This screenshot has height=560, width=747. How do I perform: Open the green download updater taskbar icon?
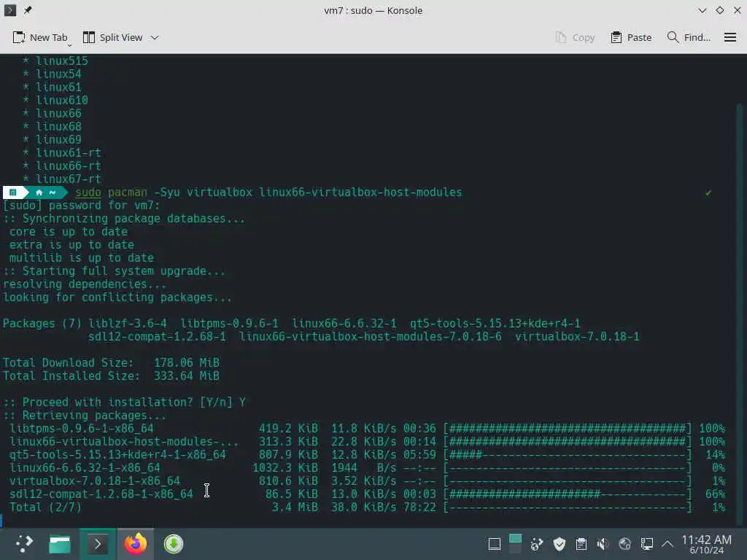(174, 544)
